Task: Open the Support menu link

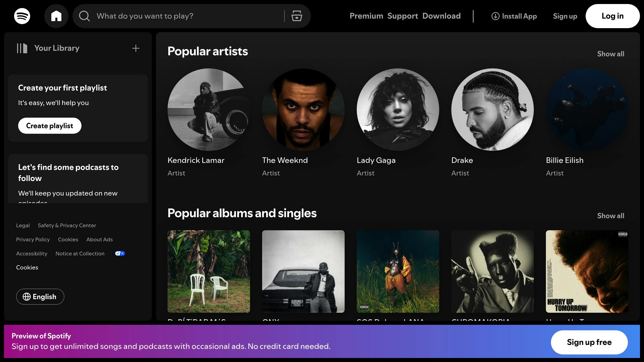Action: click(x=403, y=16)
